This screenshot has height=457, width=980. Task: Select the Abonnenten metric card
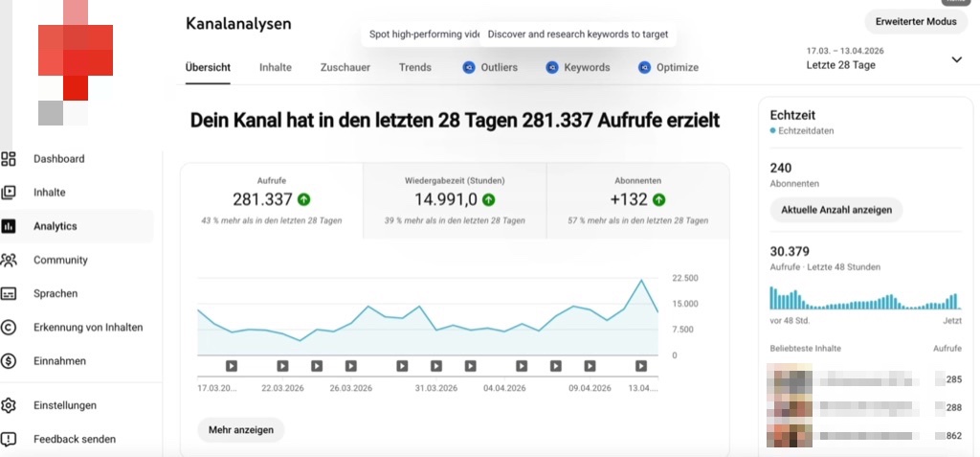(x=638, y=201)
